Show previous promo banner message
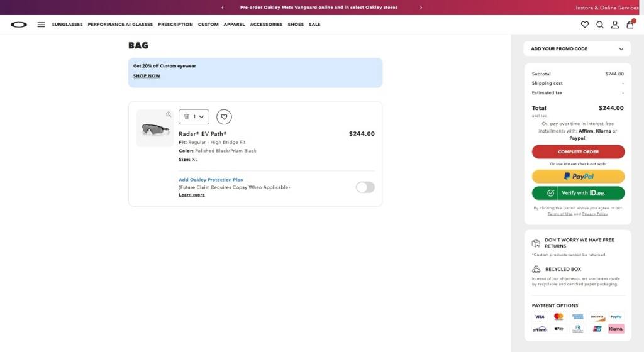Screen dimensions: 644x352 point(222,8)
